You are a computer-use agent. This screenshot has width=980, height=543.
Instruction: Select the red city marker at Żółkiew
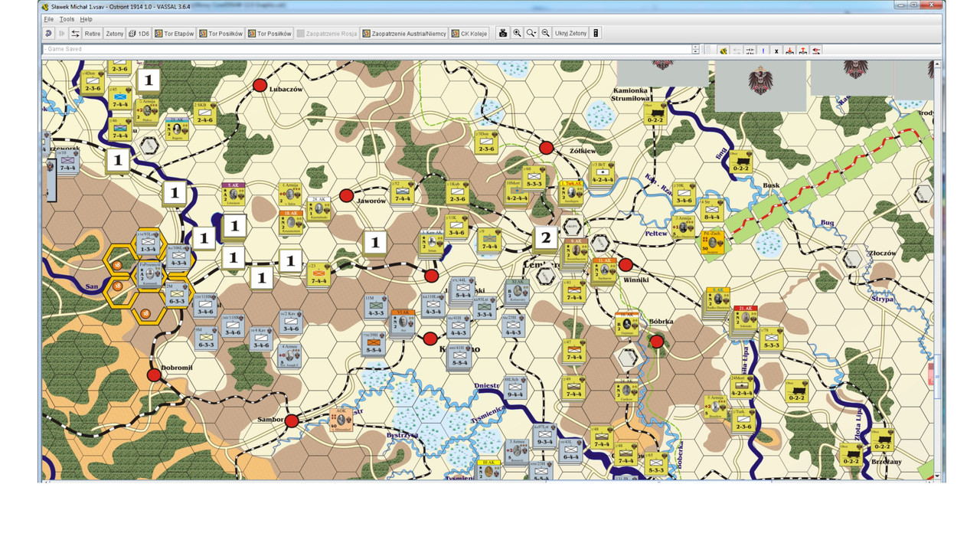click(546, 147)
